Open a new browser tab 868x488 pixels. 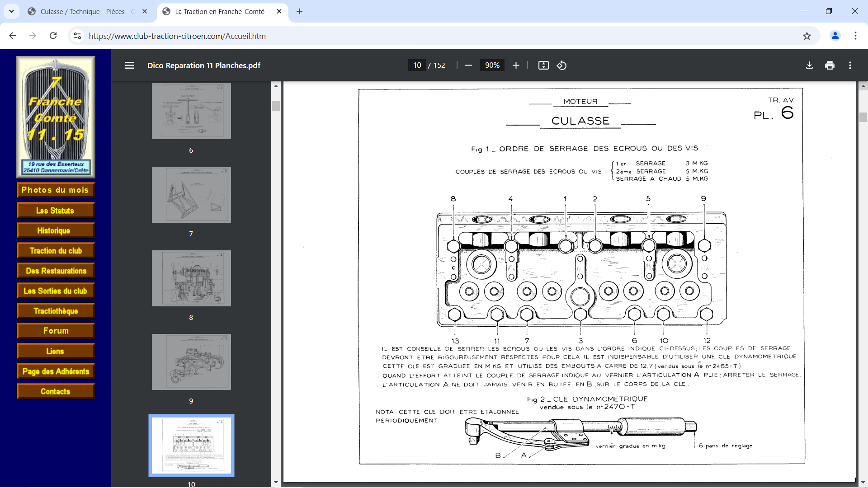click(x=299, y=11)
